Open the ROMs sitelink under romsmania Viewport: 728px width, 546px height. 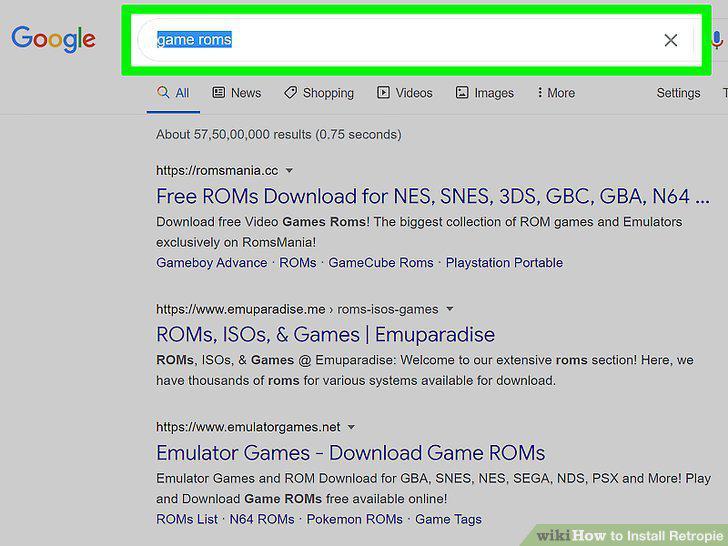click(x=298, y=263)
